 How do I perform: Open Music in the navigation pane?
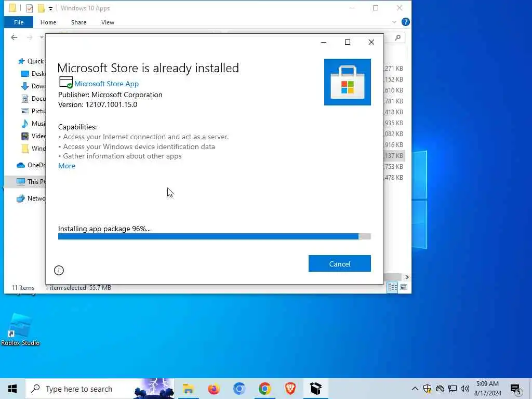[33, 124]
